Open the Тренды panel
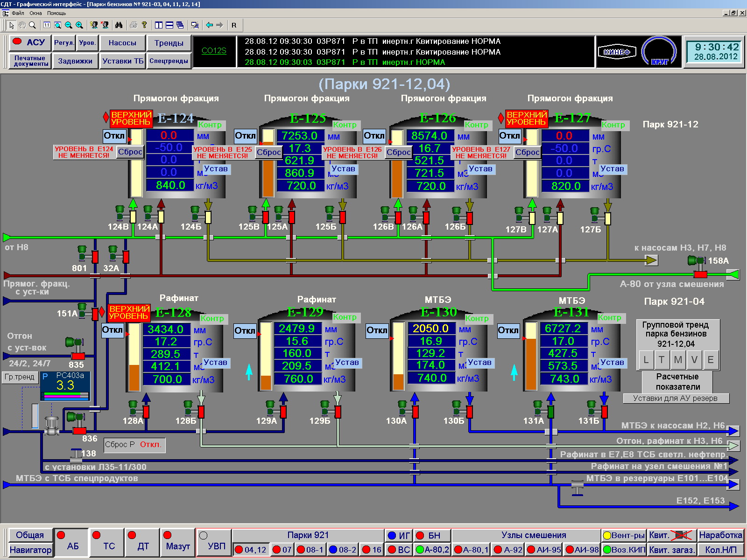 [169, 43]
